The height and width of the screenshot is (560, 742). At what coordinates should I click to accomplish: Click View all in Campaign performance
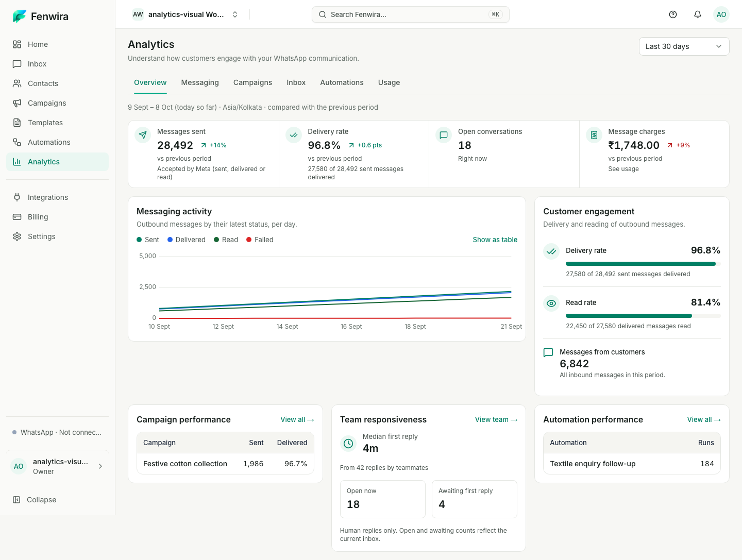[297, 419]
